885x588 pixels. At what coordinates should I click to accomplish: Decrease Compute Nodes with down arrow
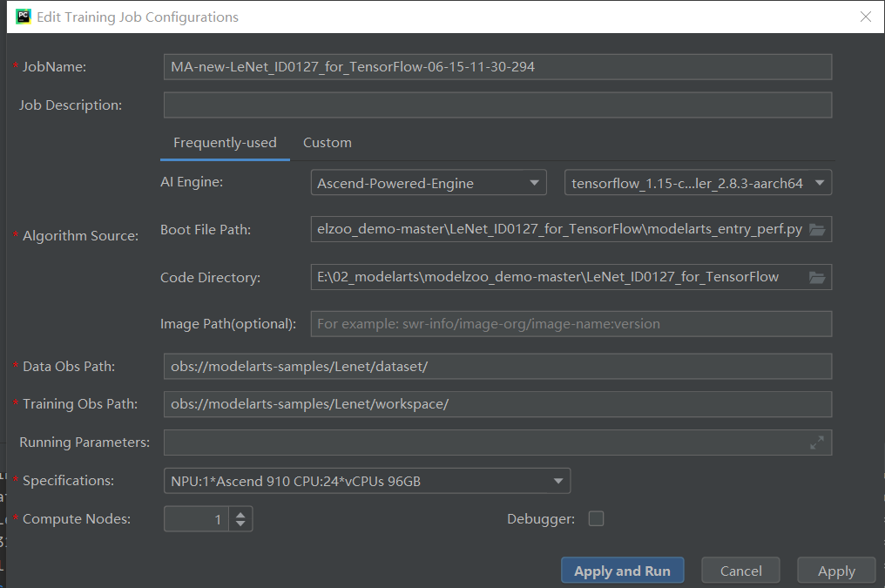pos(241,524)
